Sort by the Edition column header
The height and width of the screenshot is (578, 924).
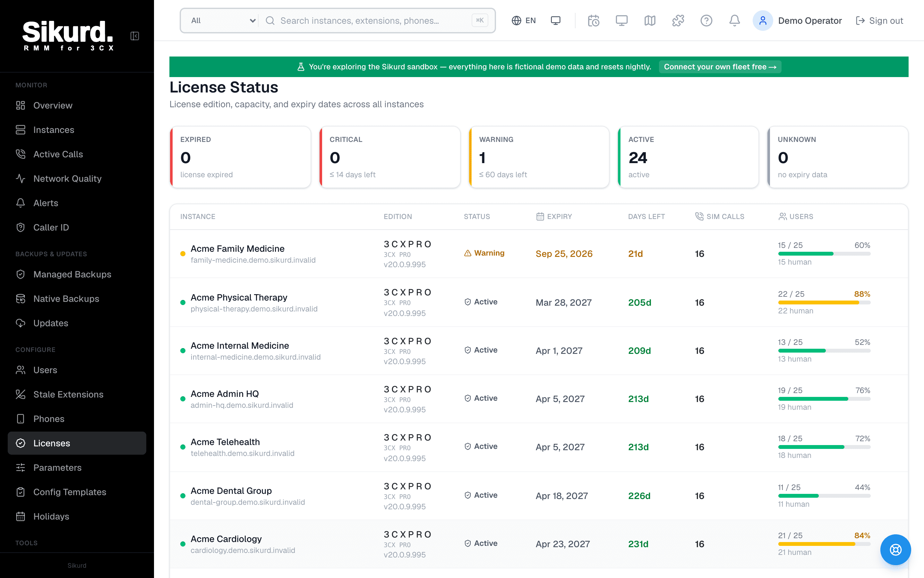pos(398,217)
